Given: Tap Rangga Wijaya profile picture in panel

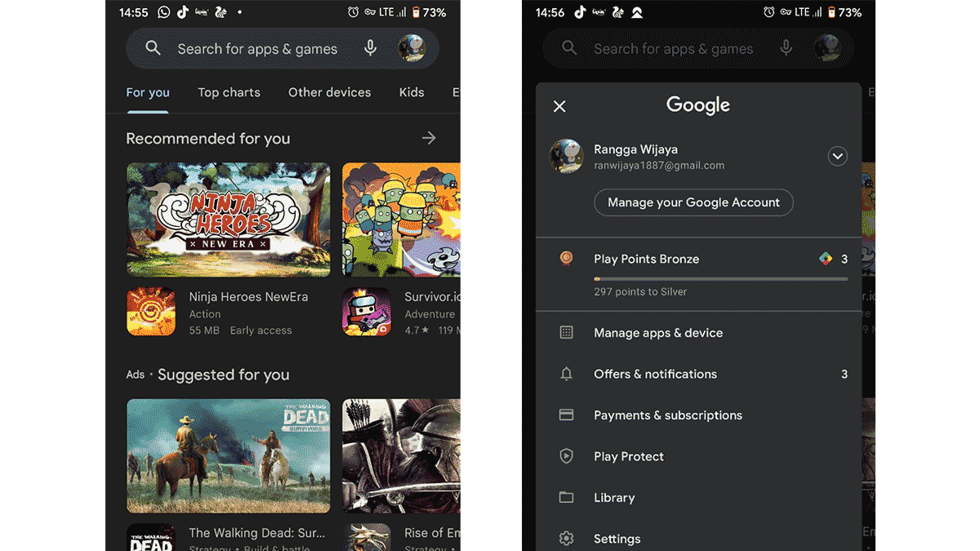Looking at the screenshot, I should (x=566, y=156).
